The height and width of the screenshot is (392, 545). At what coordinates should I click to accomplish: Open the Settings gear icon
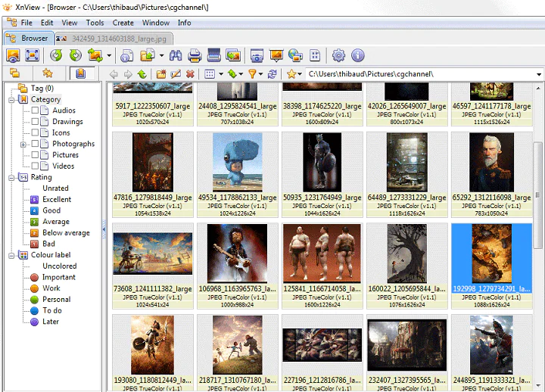338,55
